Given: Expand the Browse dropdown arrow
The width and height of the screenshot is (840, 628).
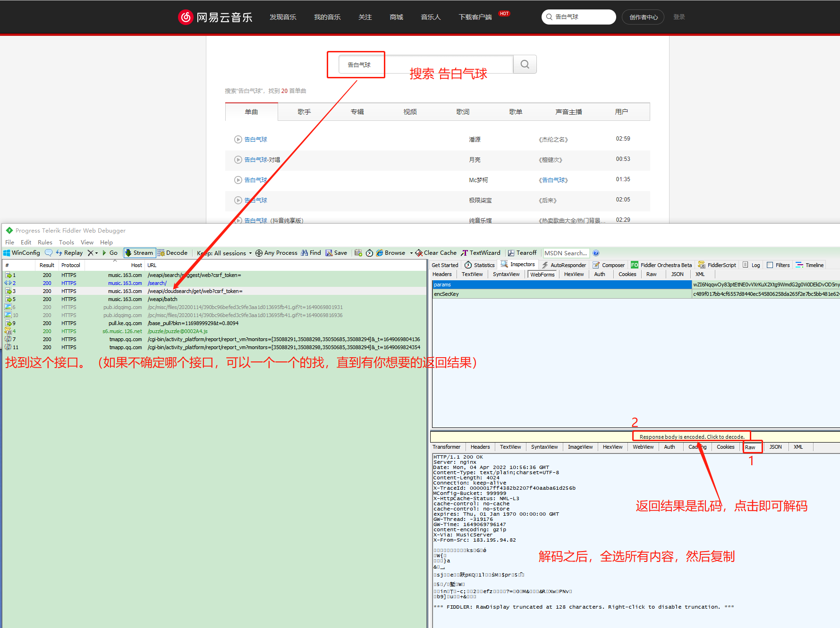Looking at the screenshot, I should coord(411,253).
